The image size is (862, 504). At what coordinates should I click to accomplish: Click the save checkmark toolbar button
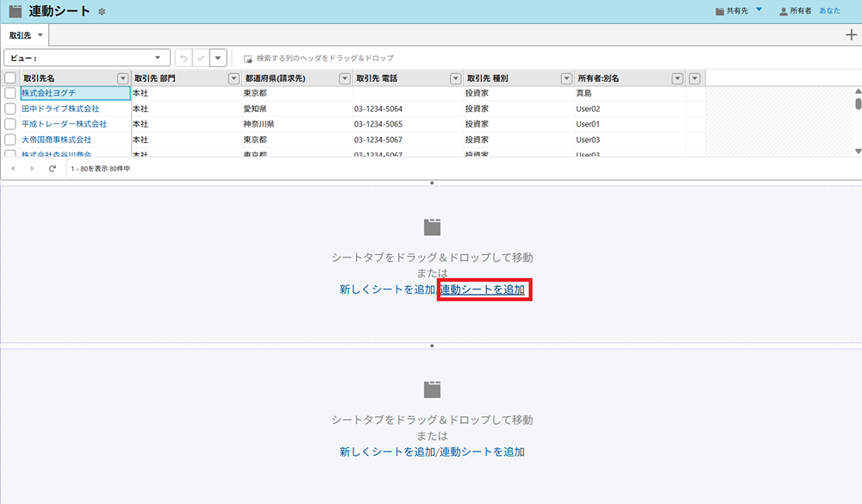pyautogui.click(x=201, y=58)
